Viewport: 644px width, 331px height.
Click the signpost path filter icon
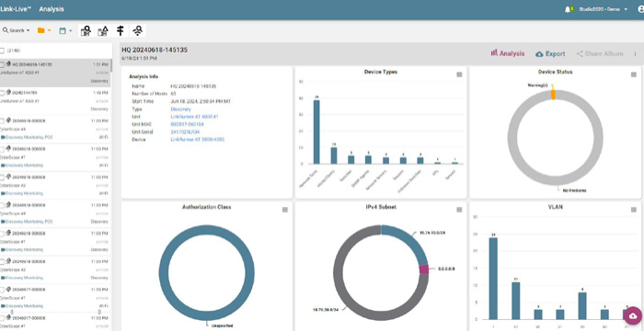coord(121,30)
